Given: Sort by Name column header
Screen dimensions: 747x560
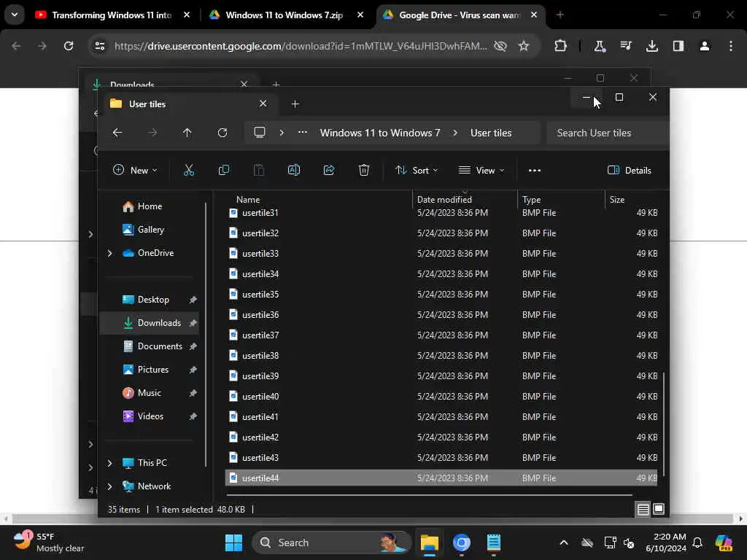Looking at the screenshot, I should [320, 199].
